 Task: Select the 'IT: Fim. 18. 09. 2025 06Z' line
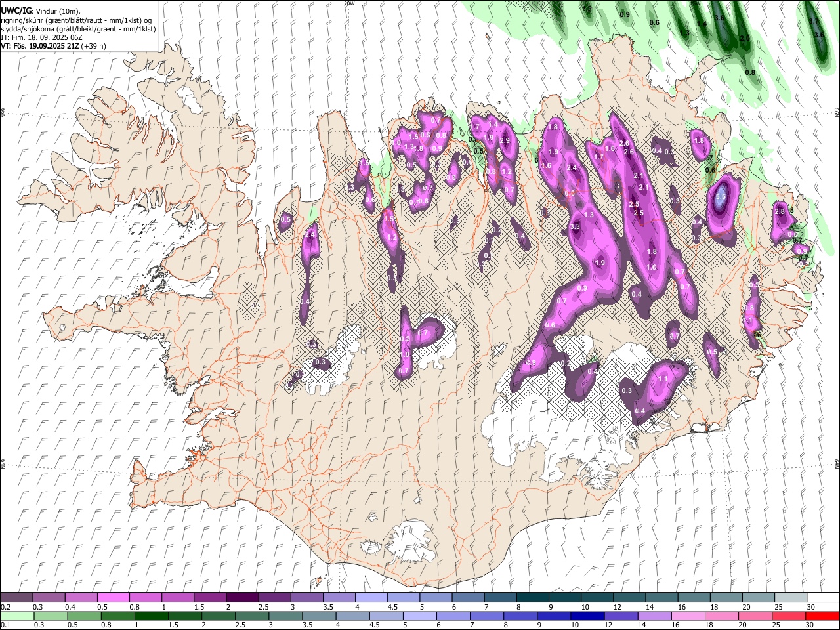pyautogui.click(x=41, y=37)
